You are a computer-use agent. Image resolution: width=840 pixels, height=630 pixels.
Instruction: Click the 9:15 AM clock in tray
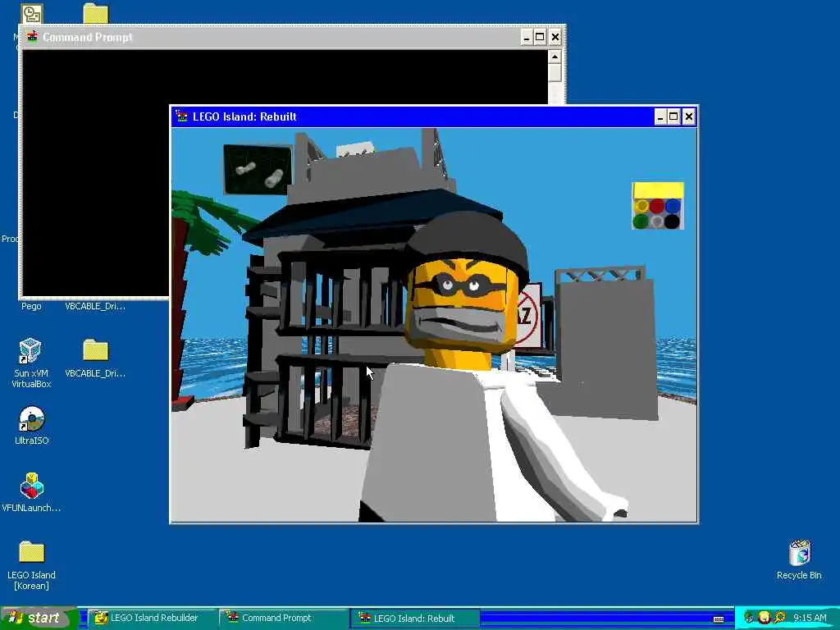810,618
